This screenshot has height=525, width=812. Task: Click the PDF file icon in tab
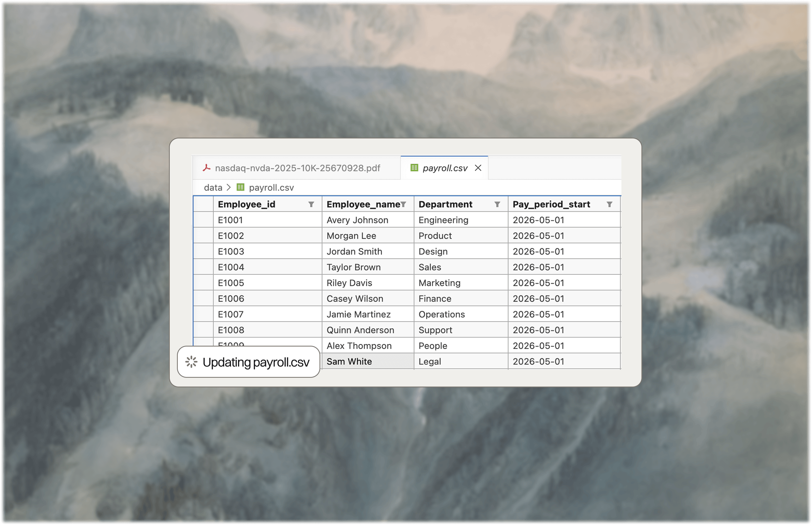point(206,168)
